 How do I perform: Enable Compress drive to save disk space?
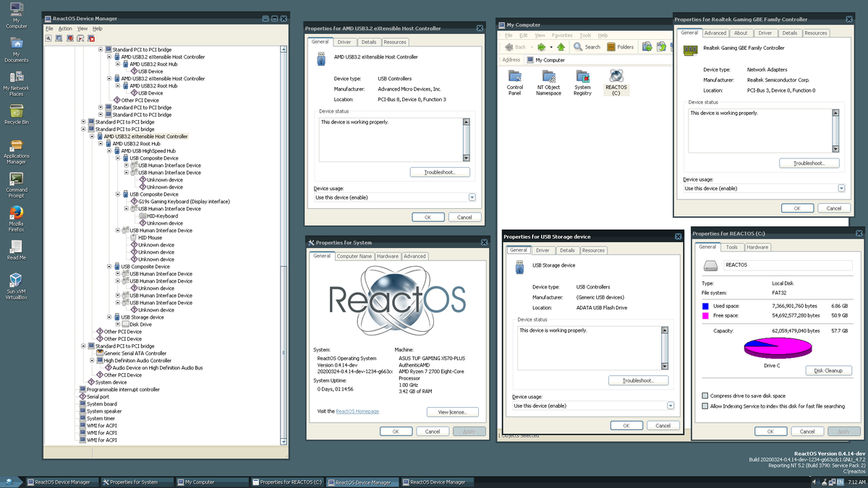click(705, 396)
